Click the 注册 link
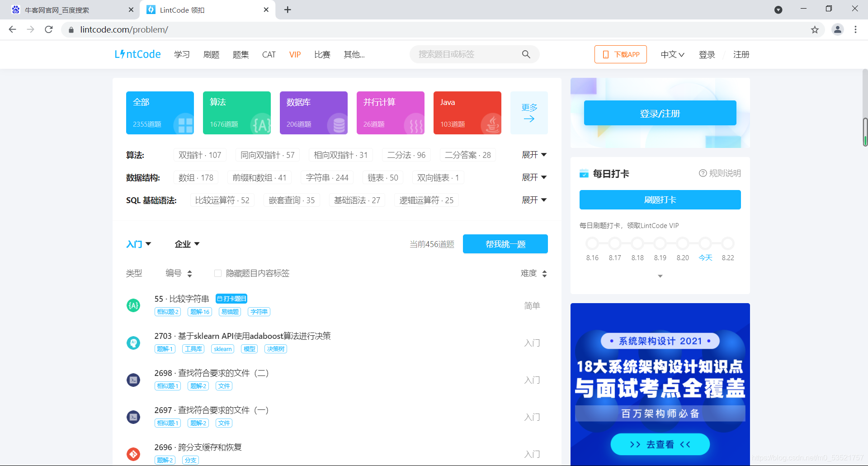 tap(741, 54)
